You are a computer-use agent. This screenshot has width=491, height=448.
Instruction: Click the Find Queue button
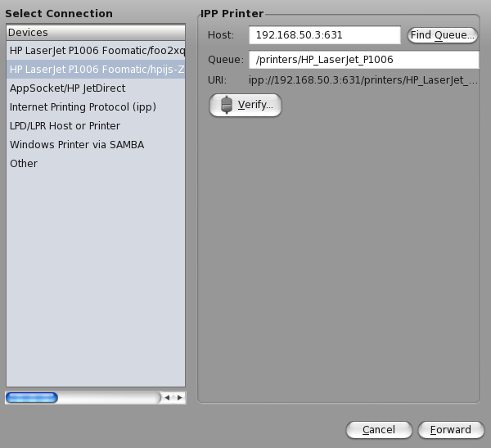[x=443, y=35]
